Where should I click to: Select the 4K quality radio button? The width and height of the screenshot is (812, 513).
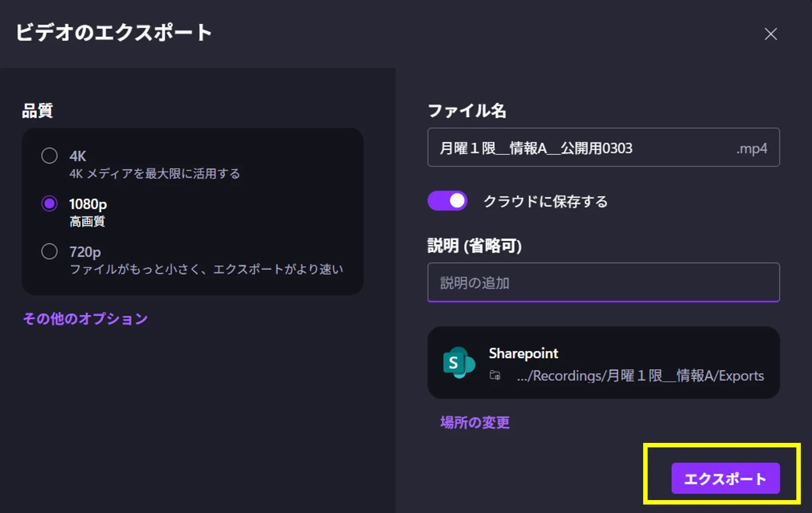point(50,156)
